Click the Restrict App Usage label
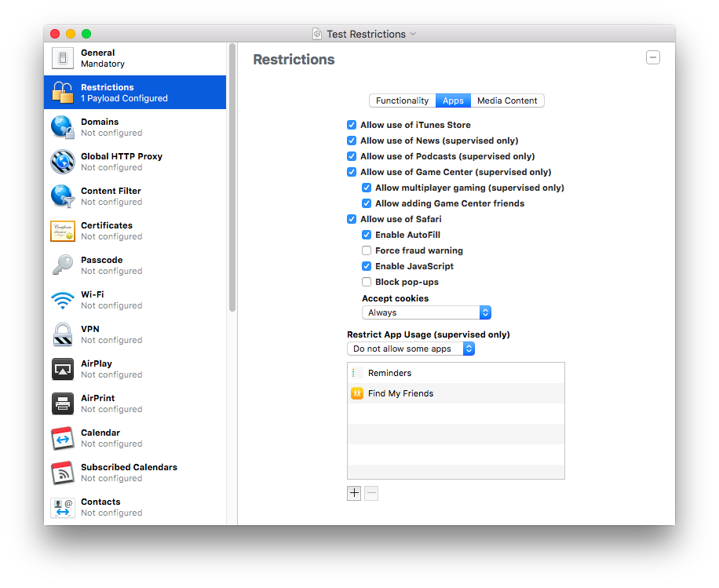Viewport: 719px width, 588px height. coord(429,334)
